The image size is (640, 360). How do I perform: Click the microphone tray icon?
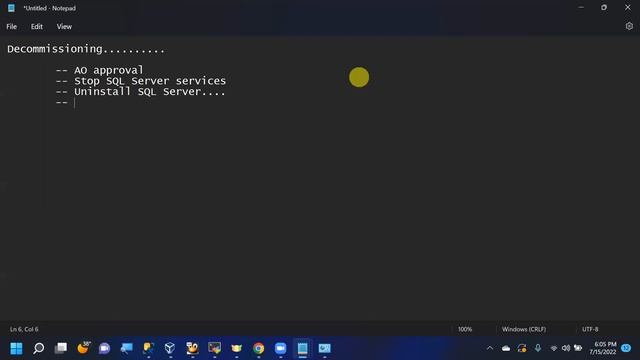click(538, 348)
